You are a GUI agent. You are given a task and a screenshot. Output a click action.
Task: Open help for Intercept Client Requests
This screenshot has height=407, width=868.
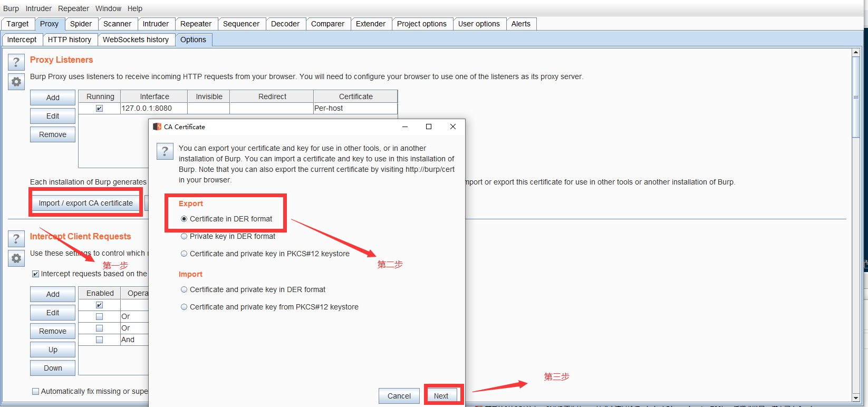(x=16, y=239)
